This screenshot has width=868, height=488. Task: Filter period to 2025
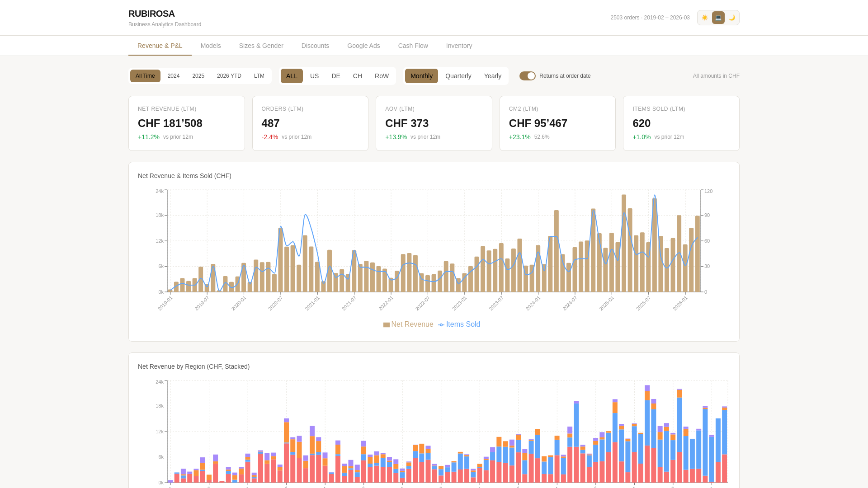[198, 76]
